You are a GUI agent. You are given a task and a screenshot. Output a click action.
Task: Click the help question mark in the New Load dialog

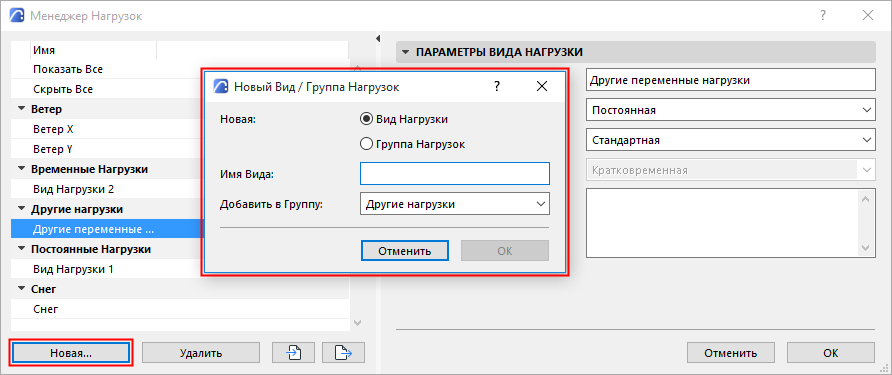[497, 86]
